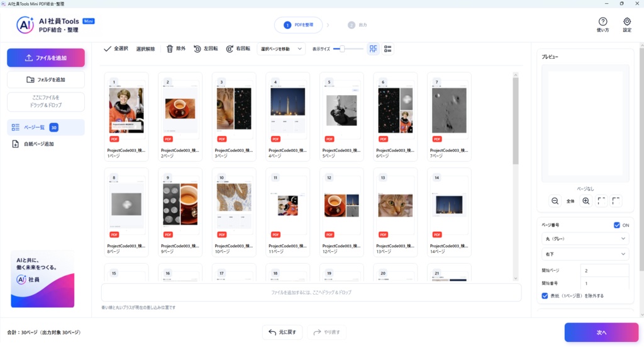644x347 pixels.
Task: Switch to list view icon
Action: point(387,49)
